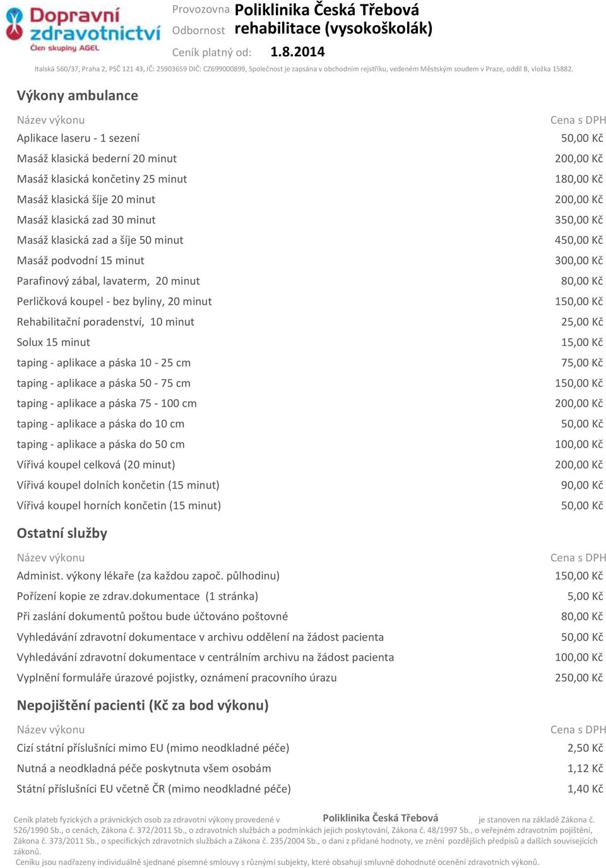The image size is (606, 868).
Task: Click the Výkony ambulance section heading
Action: [78, 95]
